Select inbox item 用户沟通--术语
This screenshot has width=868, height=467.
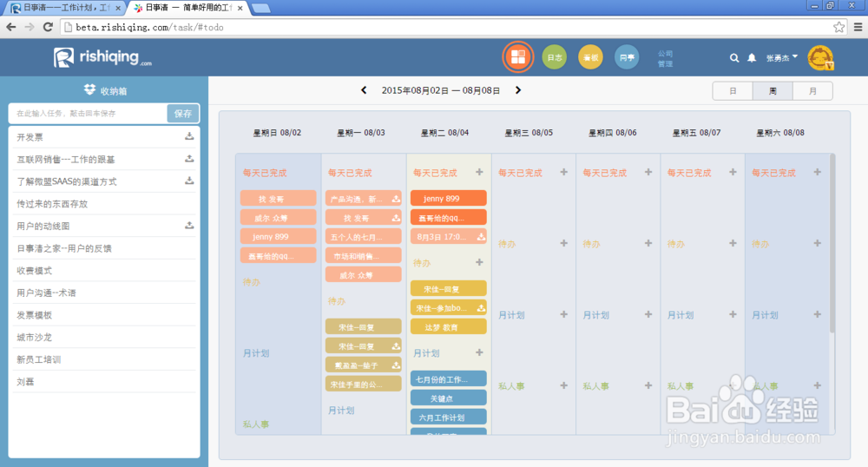104,293
